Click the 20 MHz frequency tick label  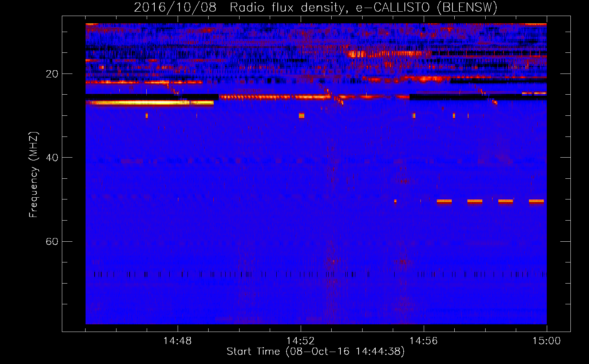click(x=52, y=74)
